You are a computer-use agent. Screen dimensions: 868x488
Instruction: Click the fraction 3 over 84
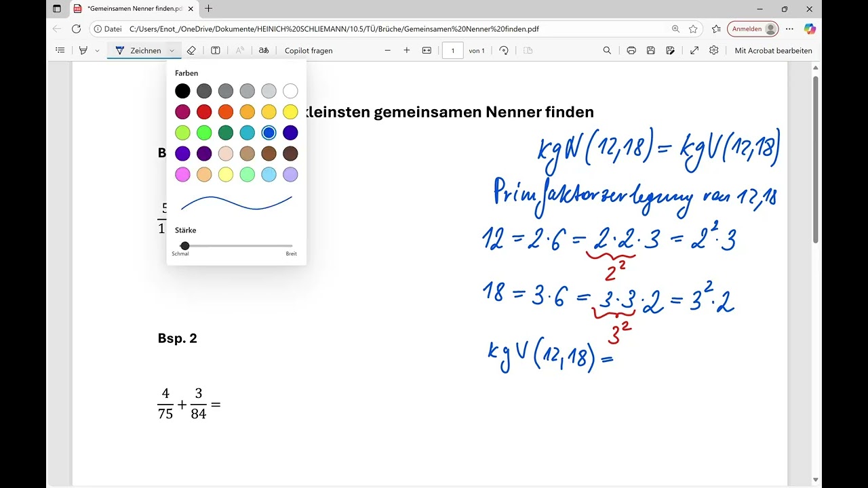point(198,404)
